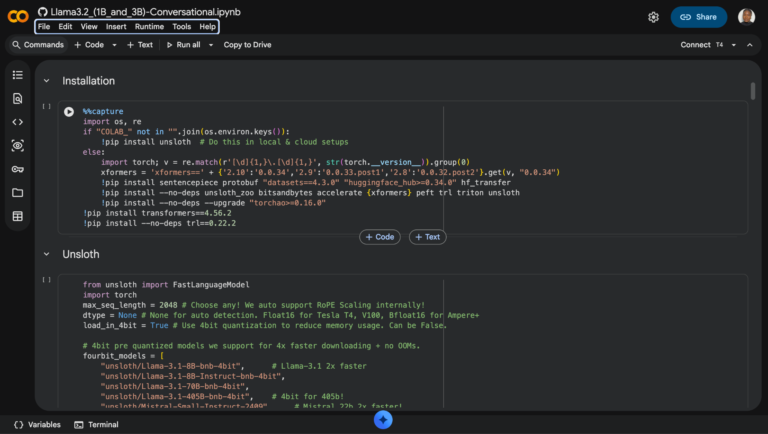Open the View menu
Viewport: 768px width, 434px height.
pos(89,26)
